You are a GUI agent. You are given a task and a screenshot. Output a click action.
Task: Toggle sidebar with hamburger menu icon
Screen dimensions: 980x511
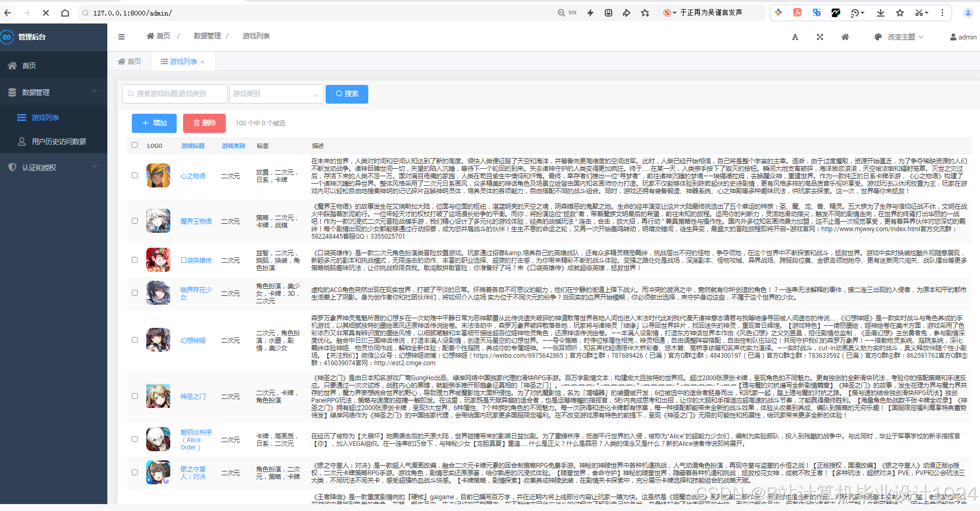click(x=121, y=37)
